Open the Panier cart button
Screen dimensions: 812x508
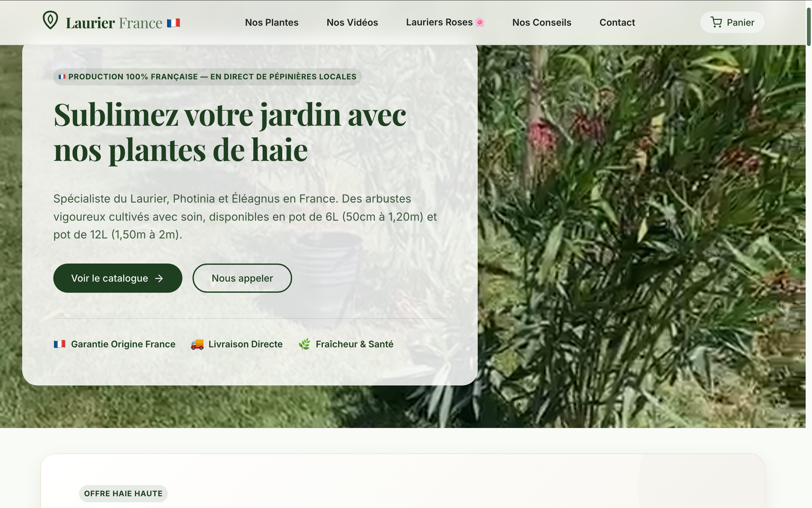732,23
